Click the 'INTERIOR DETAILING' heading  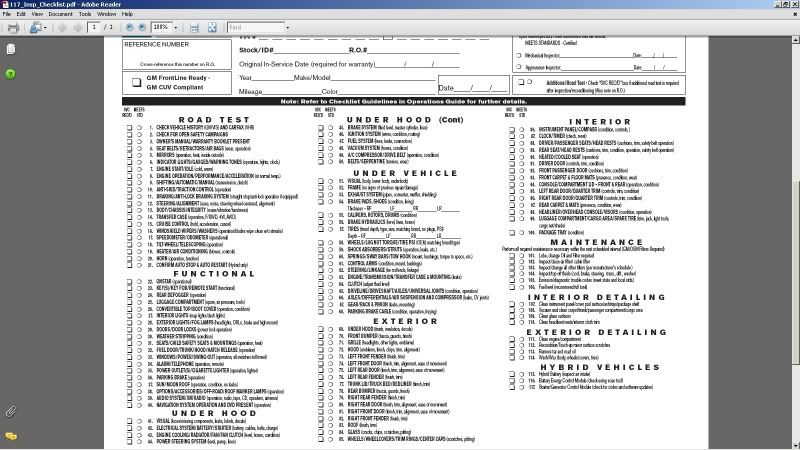point(596,297)
